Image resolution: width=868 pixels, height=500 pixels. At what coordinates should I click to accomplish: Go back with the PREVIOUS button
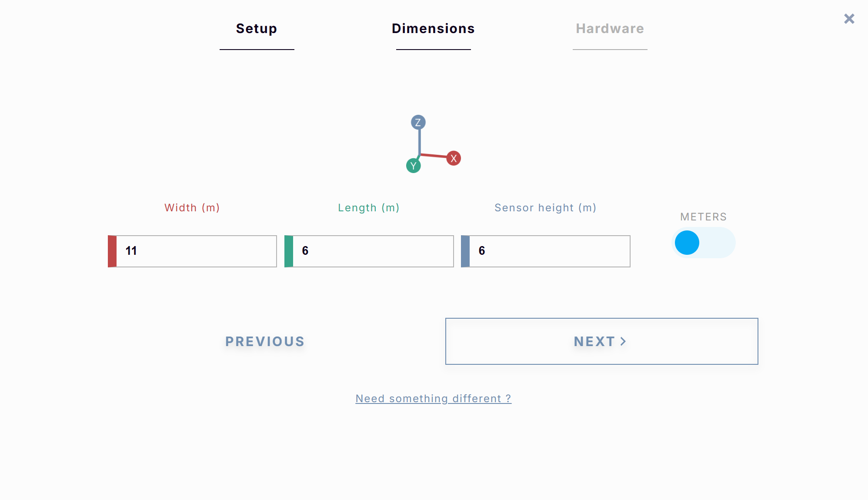click(x=265, y=341)
